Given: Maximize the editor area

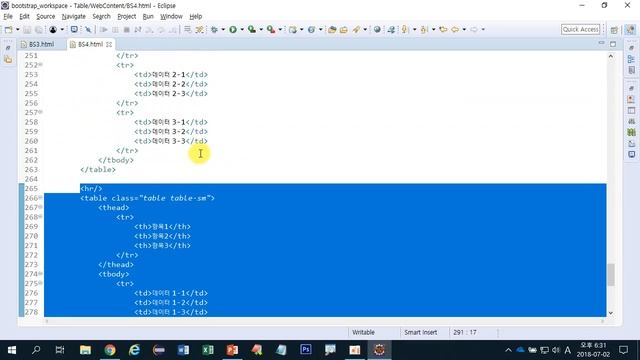Looking at the screenshot, I should [613, 44].
